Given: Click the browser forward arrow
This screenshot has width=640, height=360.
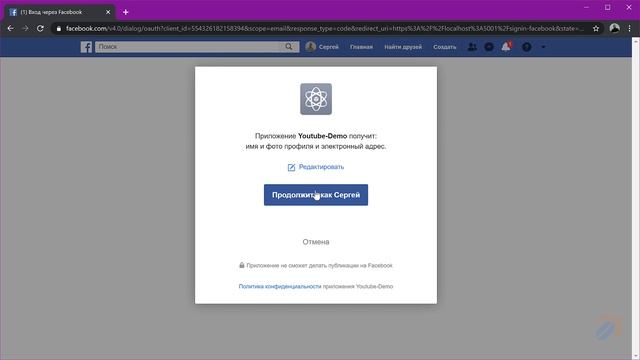Looking at the screenshot, I should click(x=25, y=29).
